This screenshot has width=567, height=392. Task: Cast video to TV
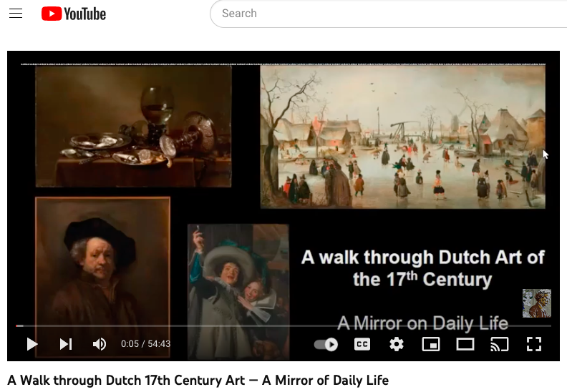(x=500, y=344)
